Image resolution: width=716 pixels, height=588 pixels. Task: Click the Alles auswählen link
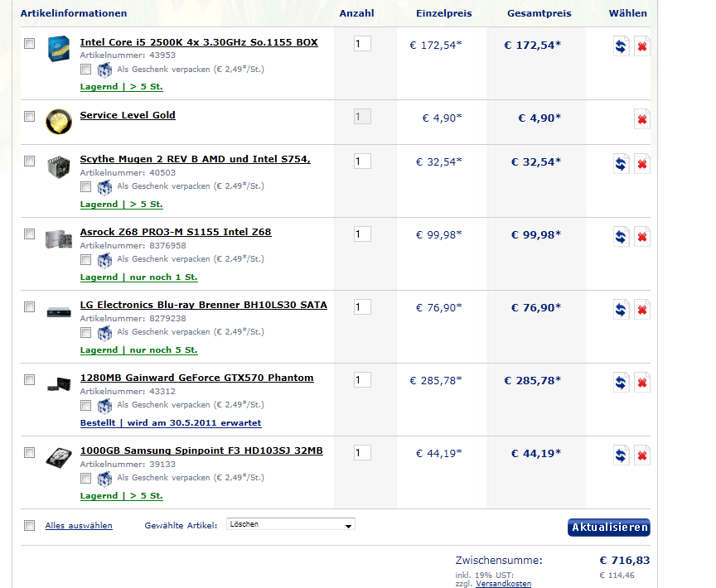(79, 526)
